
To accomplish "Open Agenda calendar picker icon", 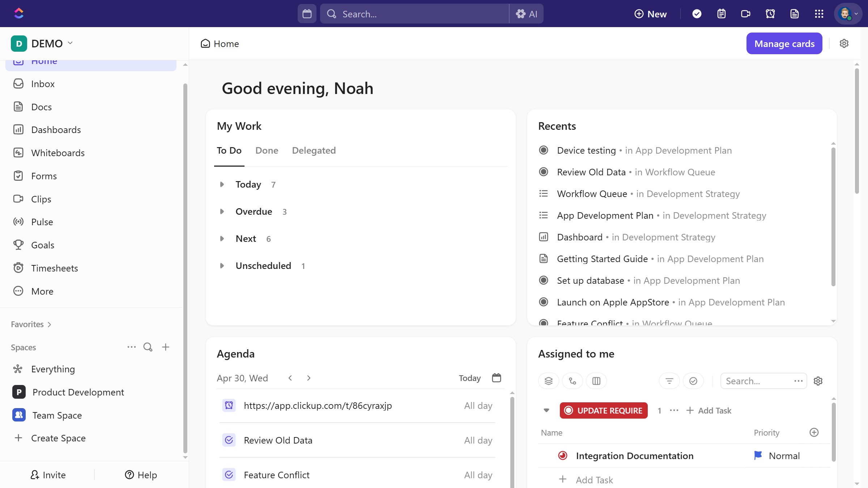I will click(x=497, y=378).
